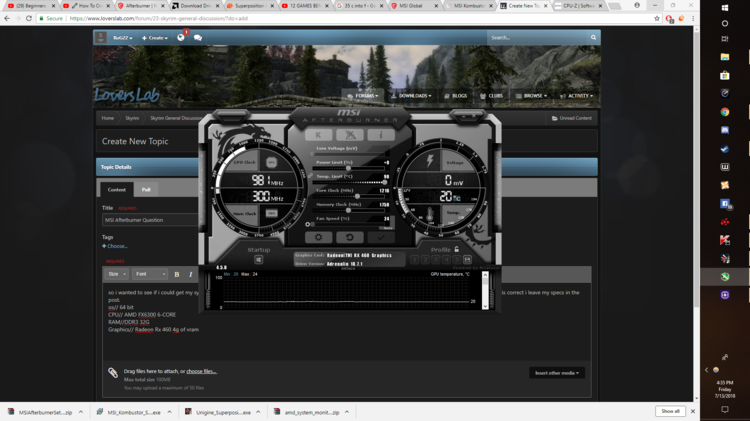Screen dimensions: 750x421
Task: Open the Blogs menu item
Action: [455, 96]
